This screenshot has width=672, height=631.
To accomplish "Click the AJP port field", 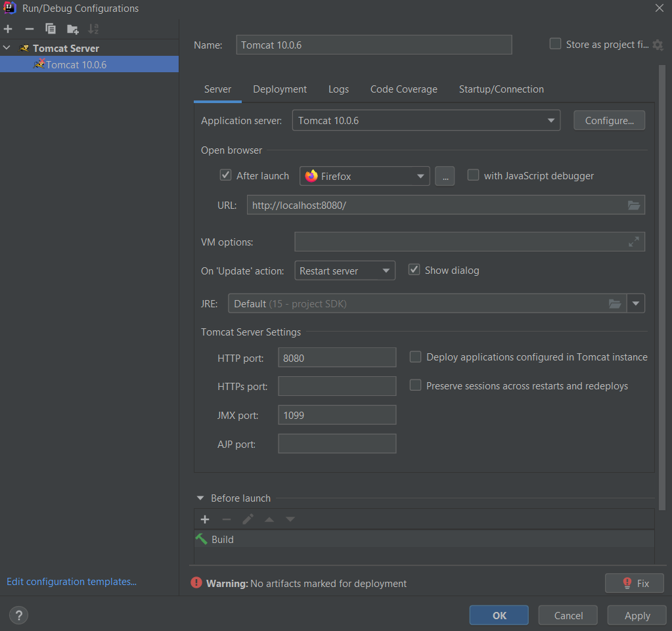I will pos(337,444).
